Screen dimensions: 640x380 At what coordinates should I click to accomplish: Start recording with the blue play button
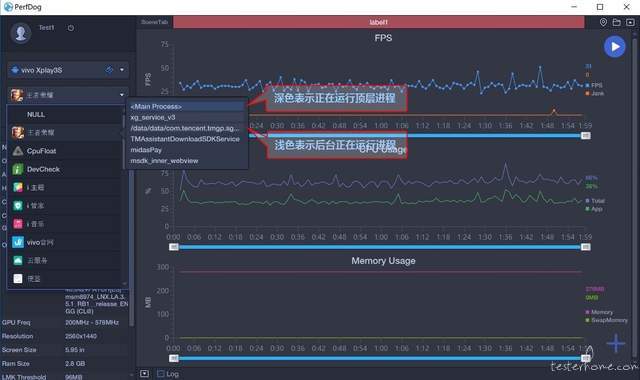pos(614,47)
